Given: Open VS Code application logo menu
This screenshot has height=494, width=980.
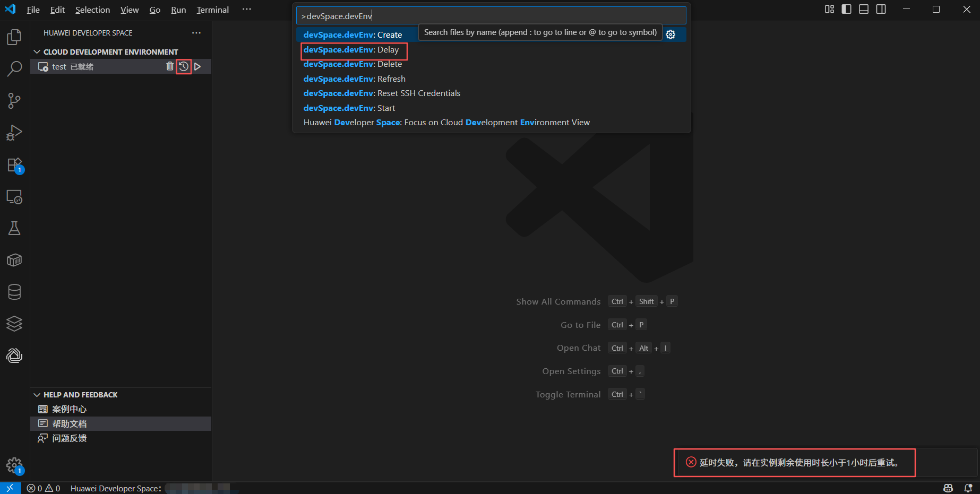Looking at the screenshot, I should pos(10,9).
